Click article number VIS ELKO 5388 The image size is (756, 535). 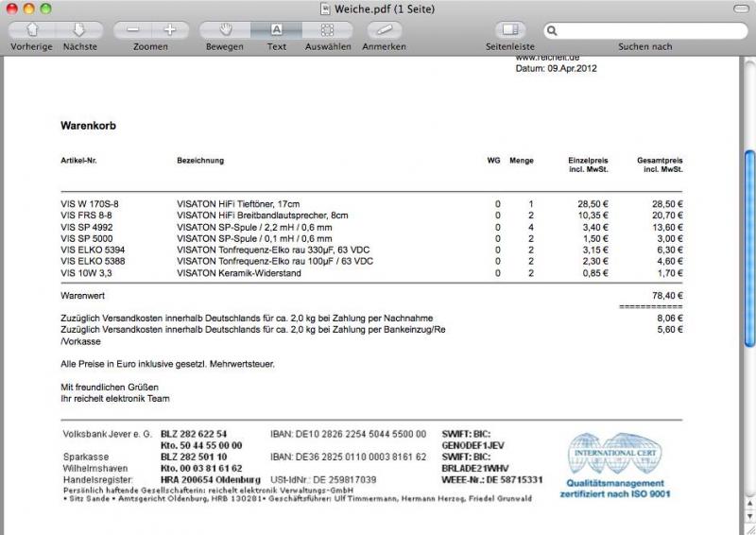(x=93, y=261)
